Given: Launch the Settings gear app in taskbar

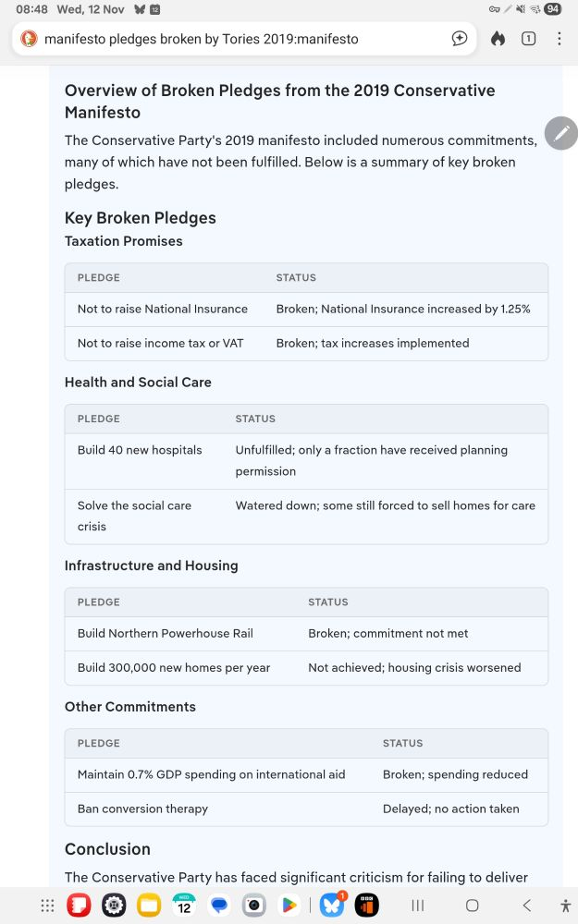Looking at the screenshot, I should 114,906.
